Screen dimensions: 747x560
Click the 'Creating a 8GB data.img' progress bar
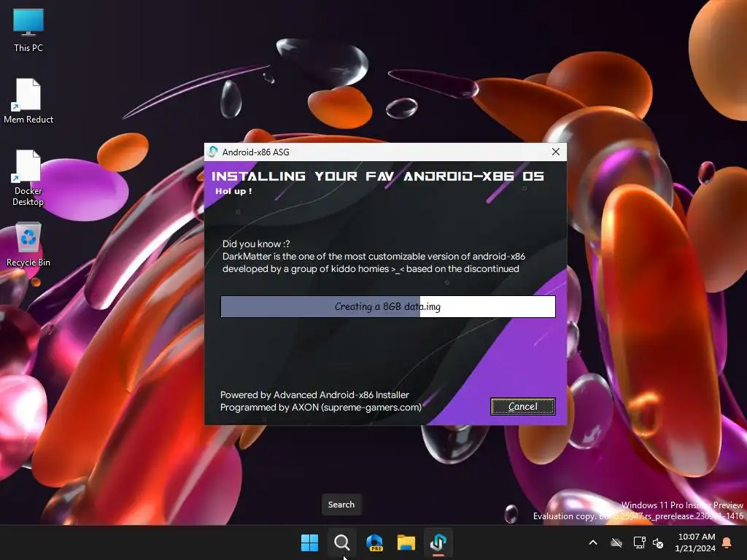click(388, 307)
